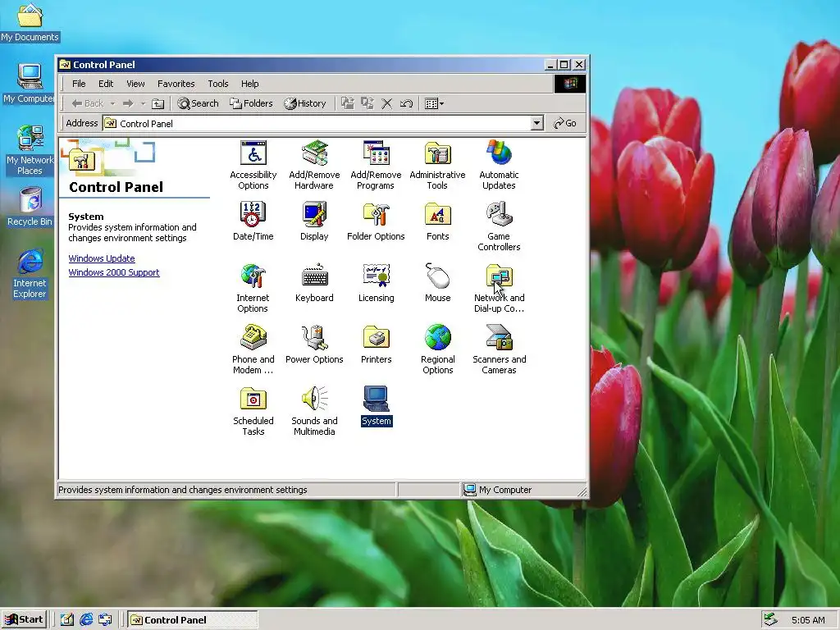Select the Display icon
Viewport: 840px width, 630px height.
(314, 215)
